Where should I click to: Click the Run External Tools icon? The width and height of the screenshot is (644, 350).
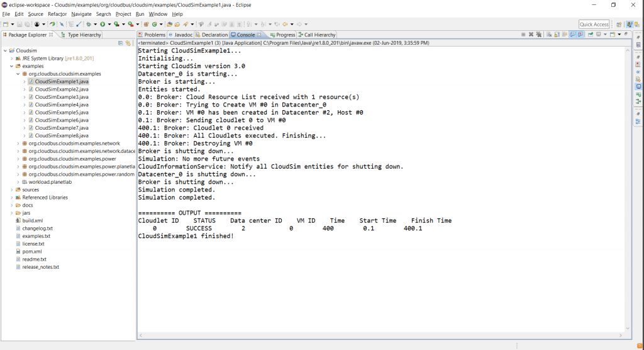click(131, 25)
